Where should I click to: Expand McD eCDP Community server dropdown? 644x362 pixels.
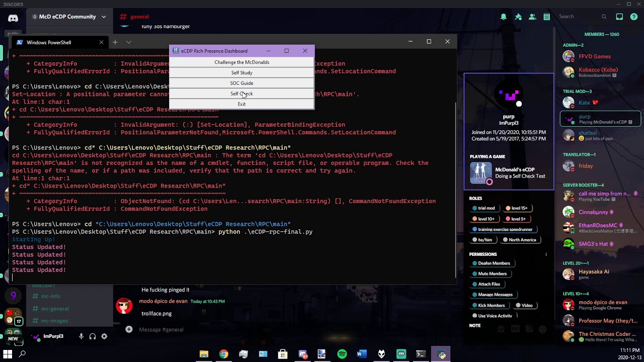(104, 17)
